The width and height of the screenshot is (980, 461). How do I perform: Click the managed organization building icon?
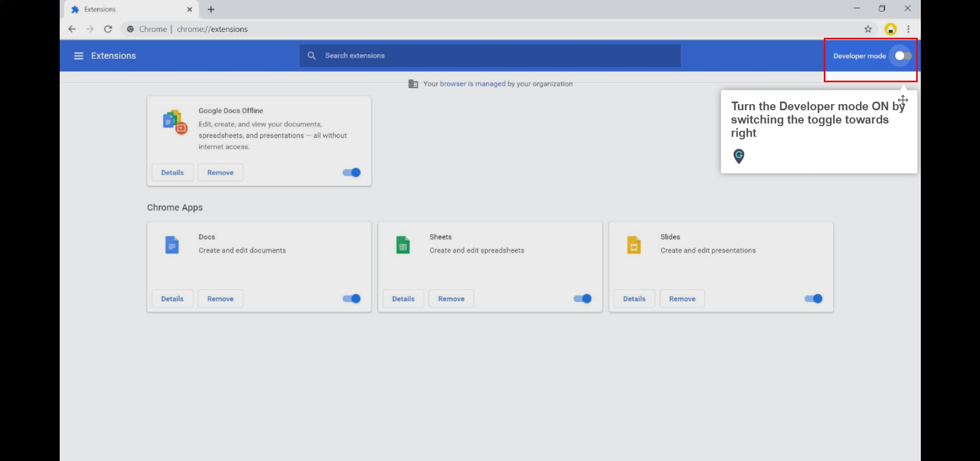click(413, 84)
